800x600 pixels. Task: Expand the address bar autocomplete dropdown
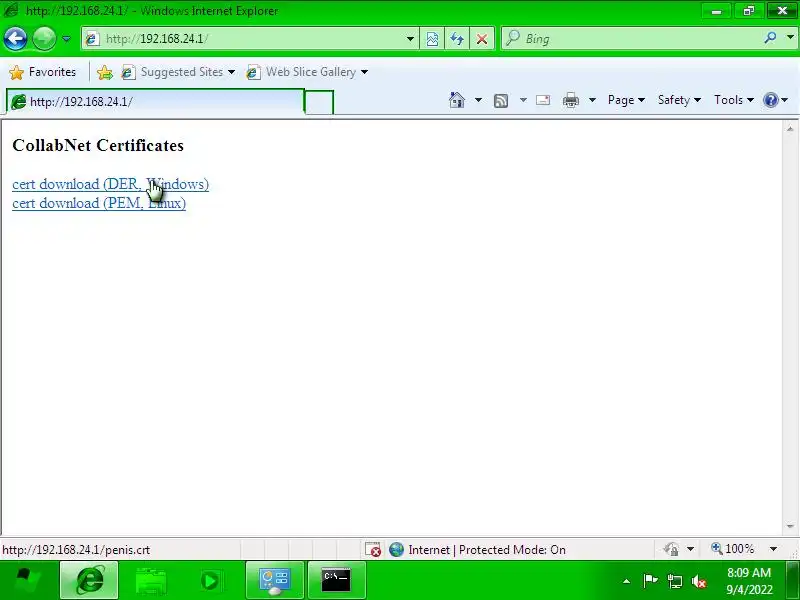tap(410, 39)
